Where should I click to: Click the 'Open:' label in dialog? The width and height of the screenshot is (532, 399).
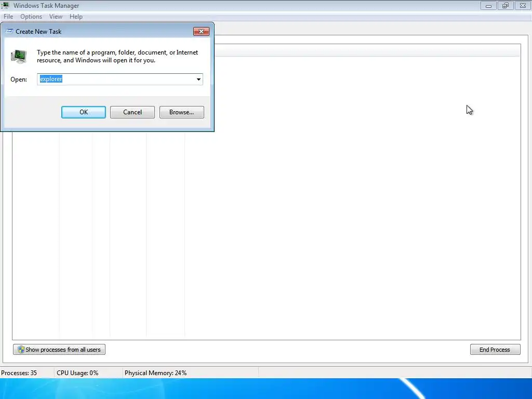coord(19,79)
